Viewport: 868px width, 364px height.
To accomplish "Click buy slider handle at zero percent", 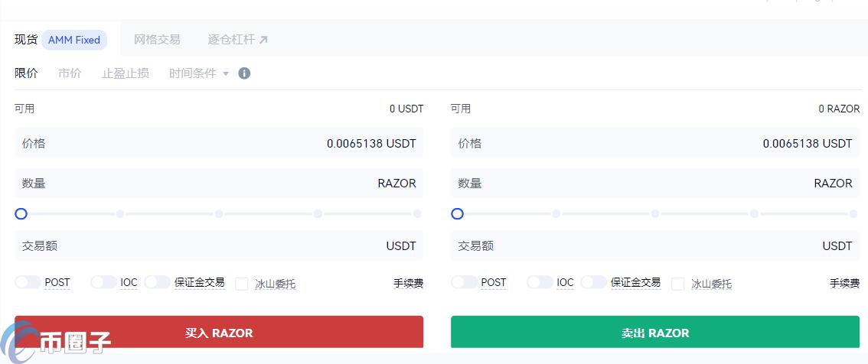I will (21, 213).
